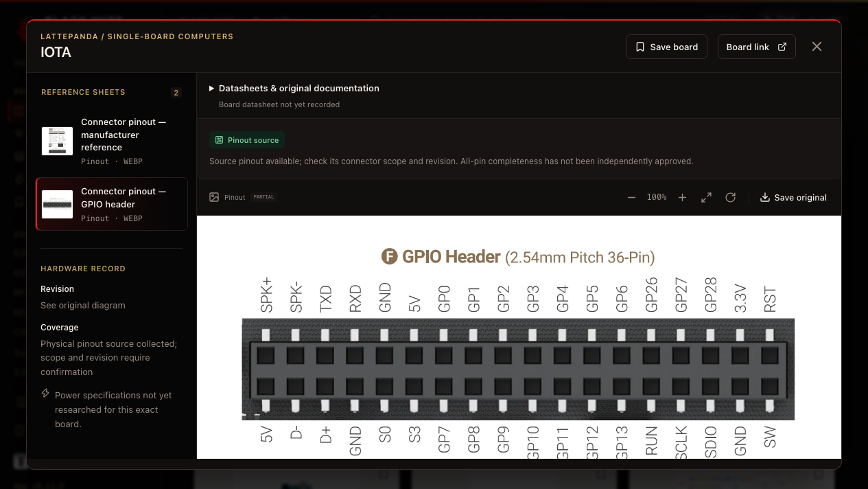Close the IOTA board dialog
Viewport: 868px width, 489px height.
(x=817, y=47)
